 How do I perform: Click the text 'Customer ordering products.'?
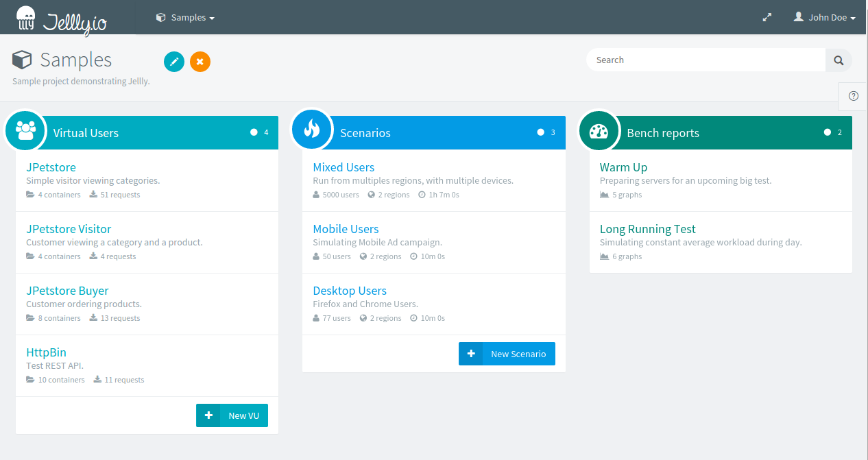84,304
